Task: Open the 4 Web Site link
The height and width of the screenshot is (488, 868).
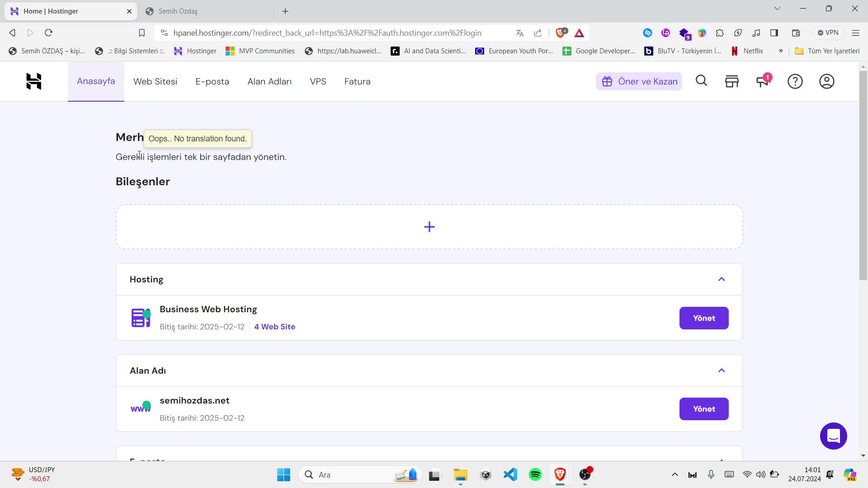Action: click(274, 327)
